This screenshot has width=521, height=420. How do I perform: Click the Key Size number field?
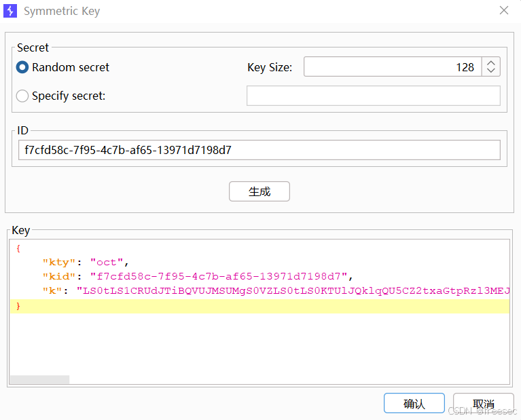coord(393,66)
